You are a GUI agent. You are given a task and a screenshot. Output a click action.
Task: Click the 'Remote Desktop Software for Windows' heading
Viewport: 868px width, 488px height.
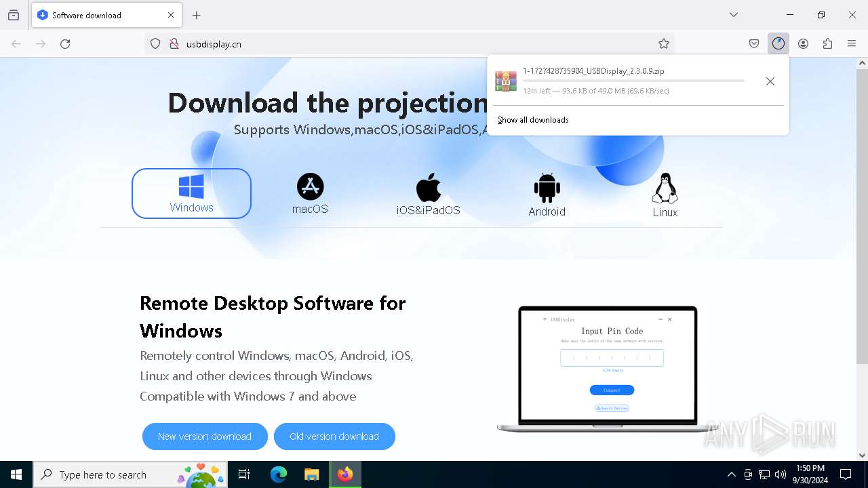(273, 317)
